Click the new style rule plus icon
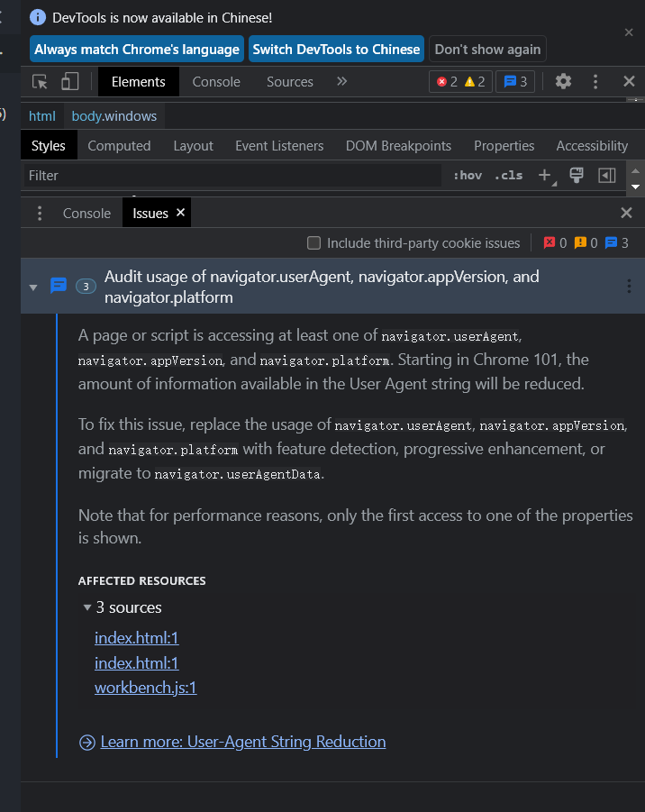The height and width of the screenshot is (812, 645). (545, 175)
